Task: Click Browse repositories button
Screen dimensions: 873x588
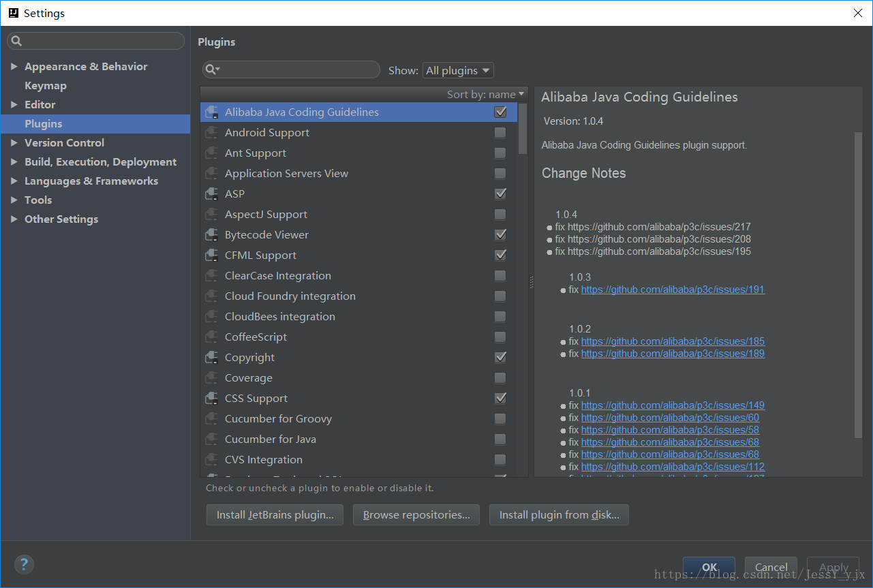Action: (x=416, y=515)
